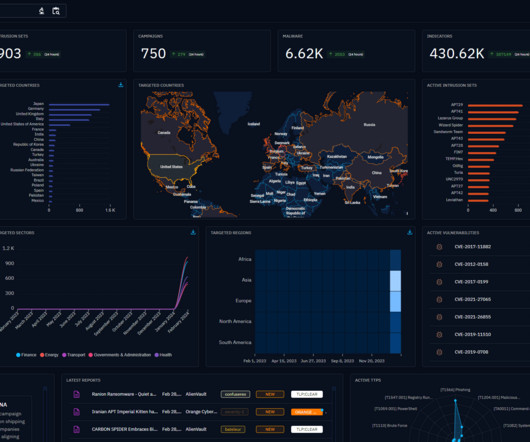Select China on the world map
530x442 pixels.
coord(377,173)
